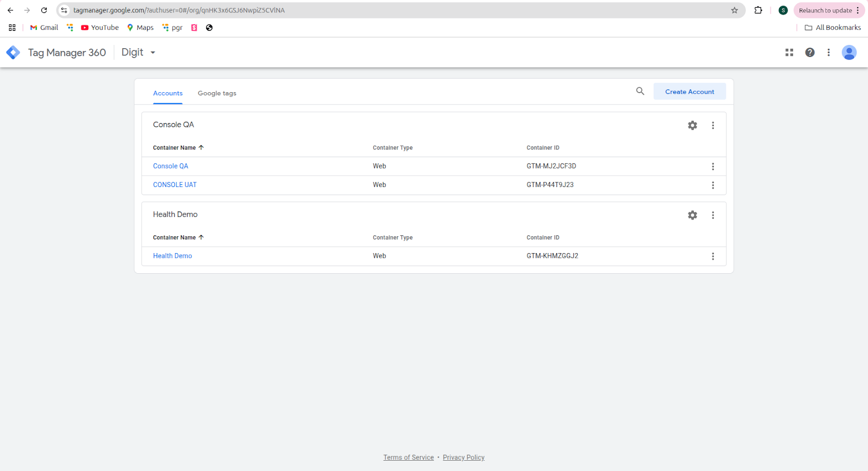
Task: Open three-dot menu for Health Demo container row
Action: click(713, 256)
